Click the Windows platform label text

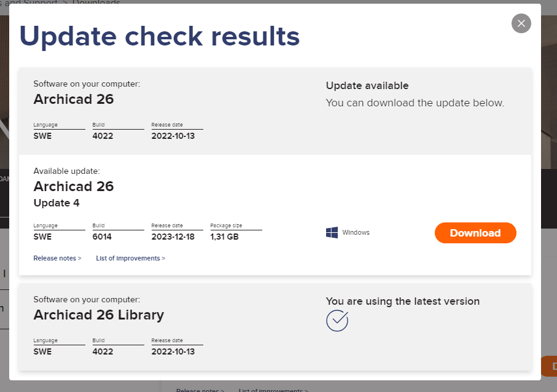click(356, 232)
